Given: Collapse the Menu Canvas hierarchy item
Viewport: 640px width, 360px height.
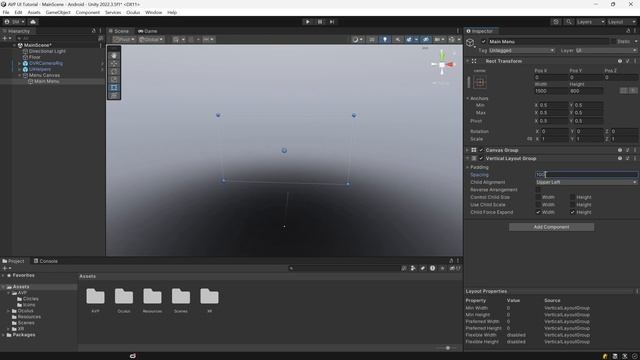Looking at the screenshot, I should (19, 76).
